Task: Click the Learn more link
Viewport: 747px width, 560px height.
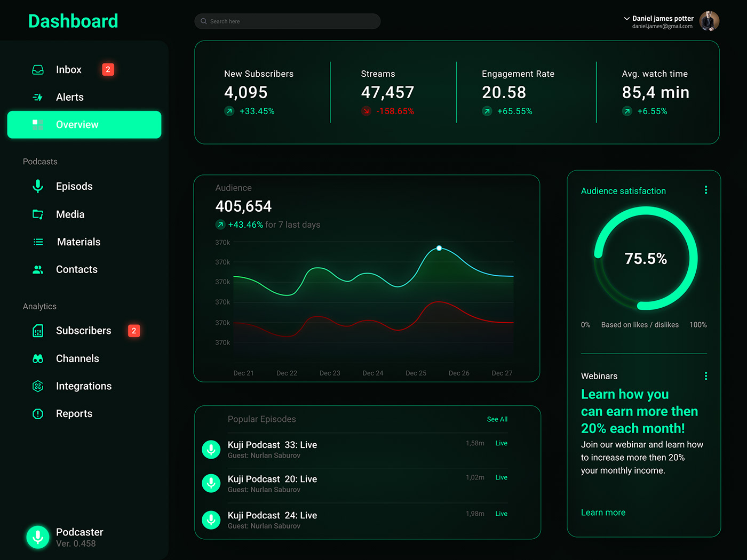Action: point(603,512)
